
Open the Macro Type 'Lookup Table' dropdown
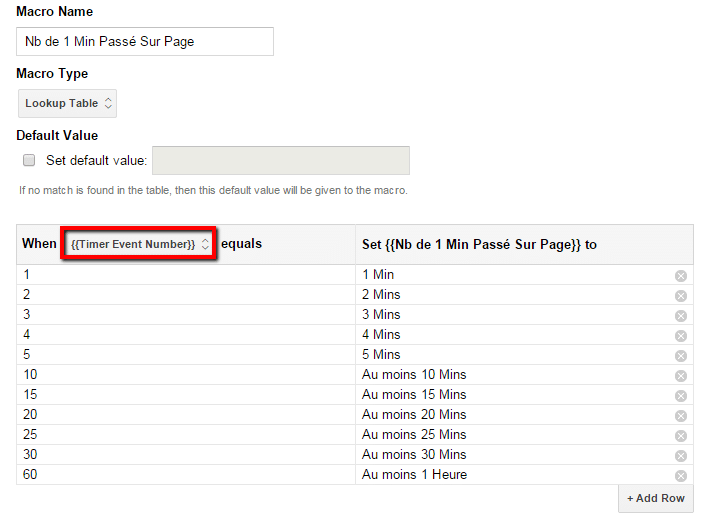point(68,103)
